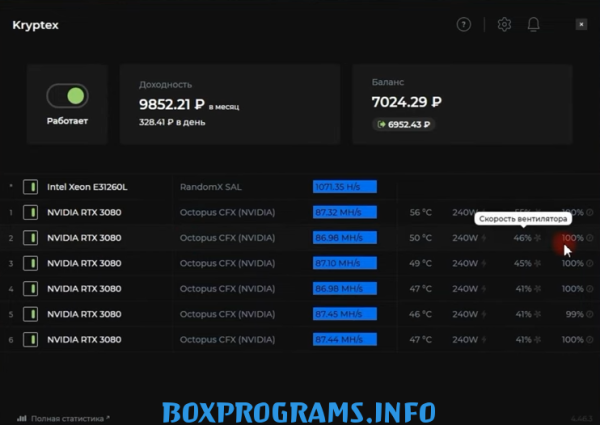Click the 50 °C temperature value

point(421,238)
